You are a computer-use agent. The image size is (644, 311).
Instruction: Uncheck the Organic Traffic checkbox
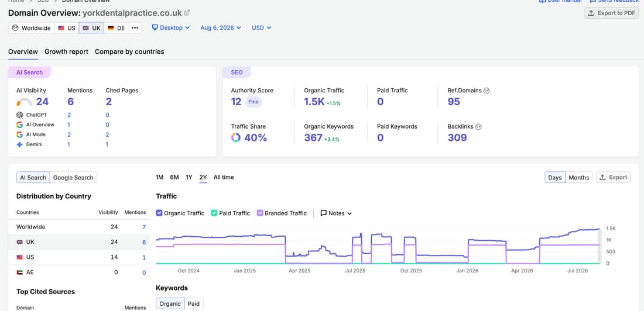tap(159, 213)
